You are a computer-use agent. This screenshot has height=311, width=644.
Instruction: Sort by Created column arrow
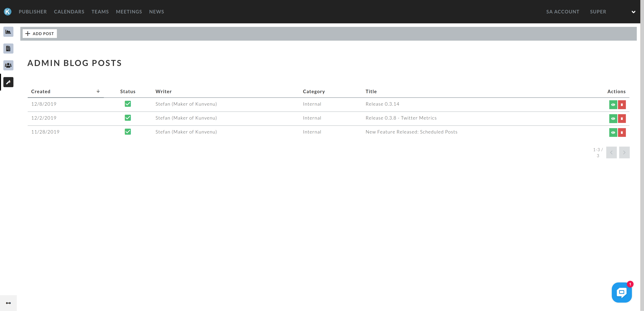[x=98, y=91]
